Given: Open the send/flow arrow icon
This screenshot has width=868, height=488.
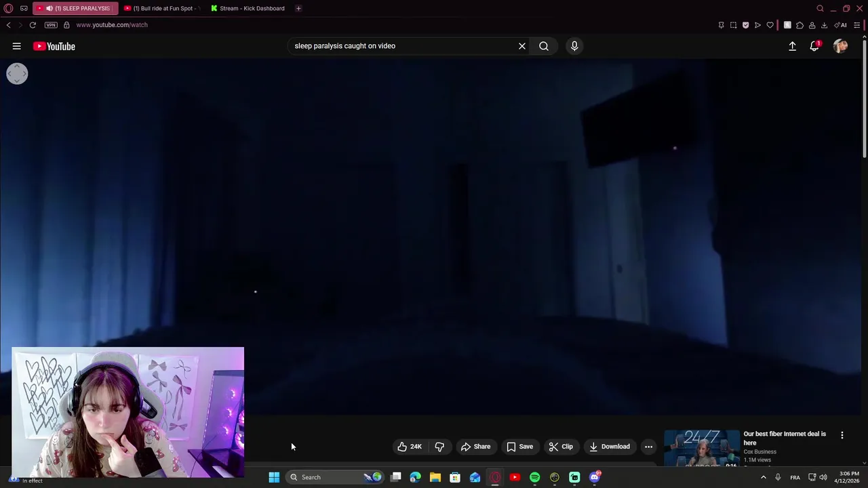Looking at the screenshot, I should point(757,25).
